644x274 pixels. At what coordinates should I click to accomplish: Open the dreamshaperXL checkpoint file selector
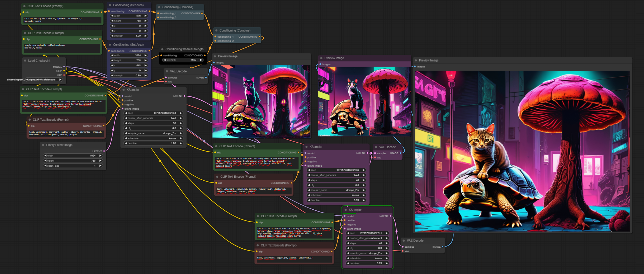point(34,80)
